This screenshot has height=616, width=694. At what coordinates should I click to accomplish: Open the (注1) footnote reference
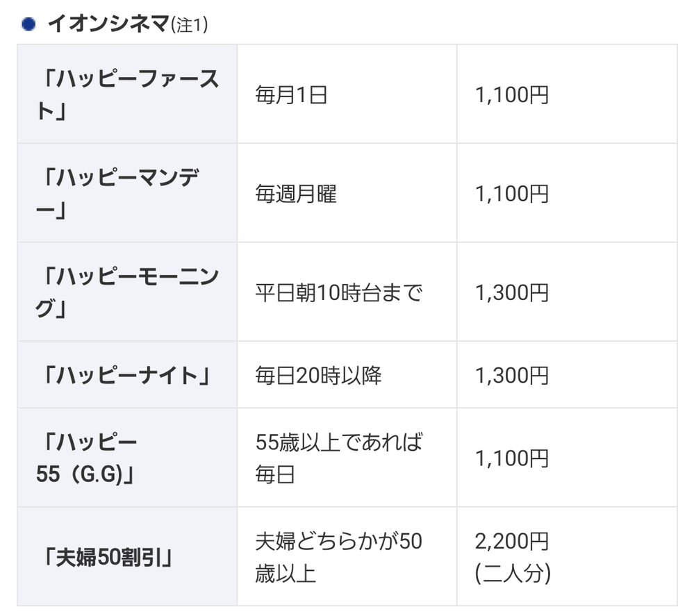(189, 25)
